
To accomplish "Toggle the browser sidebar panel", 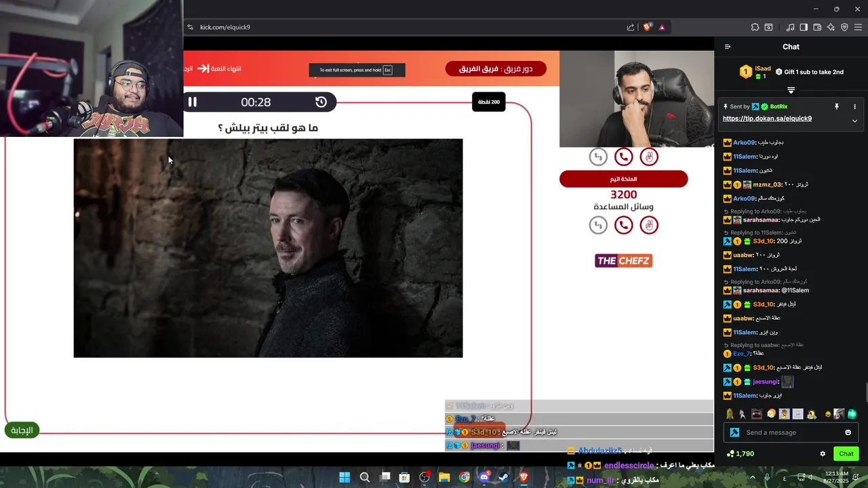I will (804, 27).
